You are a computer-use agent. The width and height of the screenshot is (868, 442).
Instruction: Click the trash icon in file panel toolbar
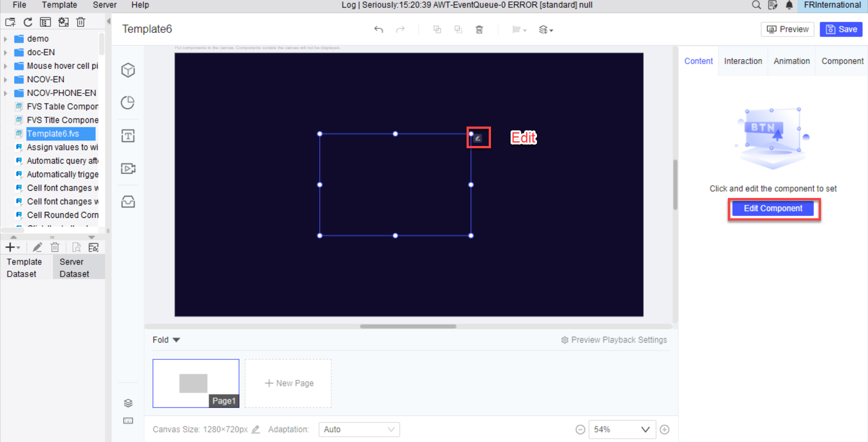(x=80, y=22)
